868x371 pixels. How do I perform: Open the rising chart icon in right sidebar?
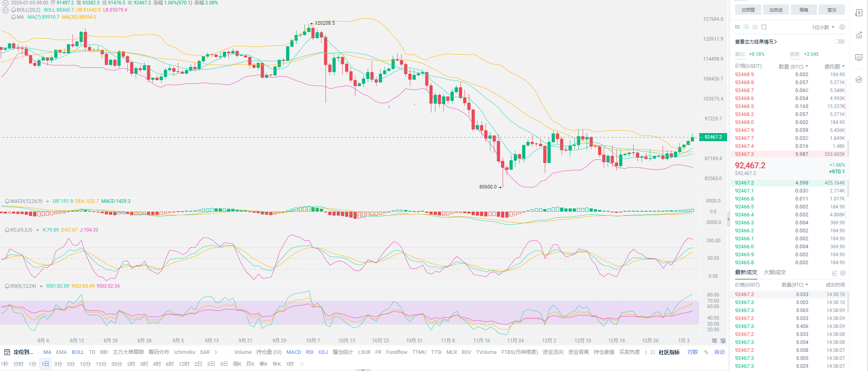[x=859, y=35]
